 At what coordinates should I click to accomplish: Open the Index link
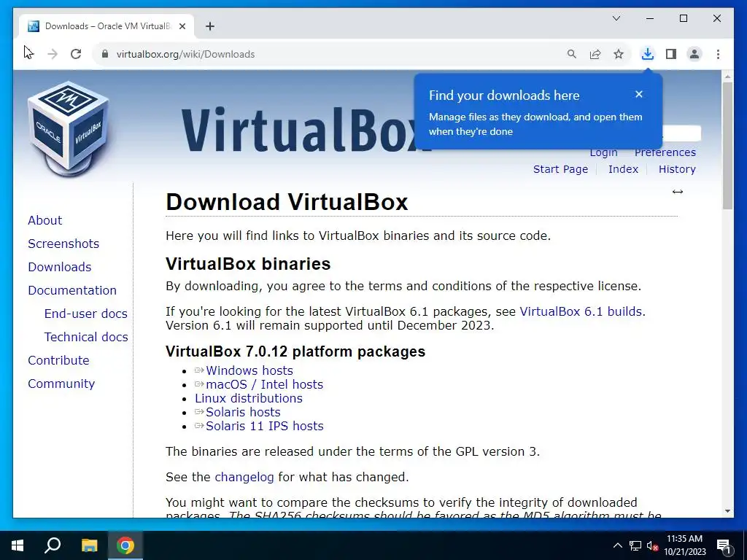[623, 169]
